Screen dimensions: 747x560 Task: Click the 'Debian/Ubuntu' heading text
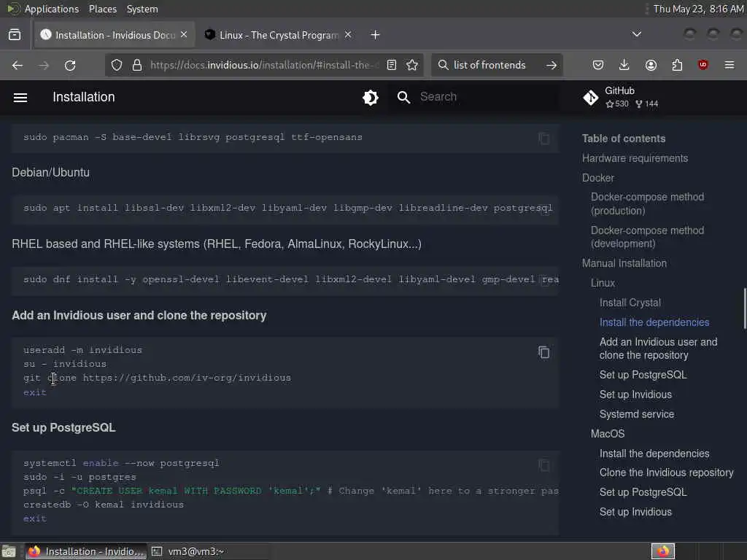click(x=50, y=172)
